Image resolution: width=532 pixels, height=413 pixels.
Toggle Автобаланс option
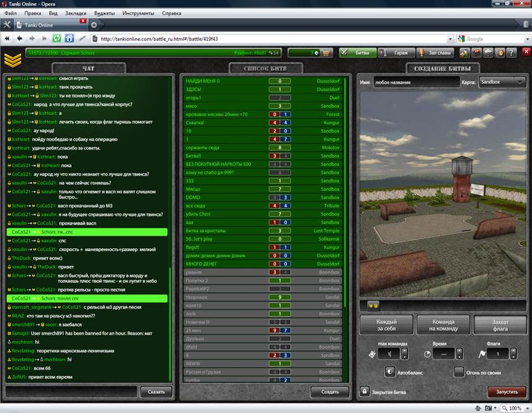point(390,372)
